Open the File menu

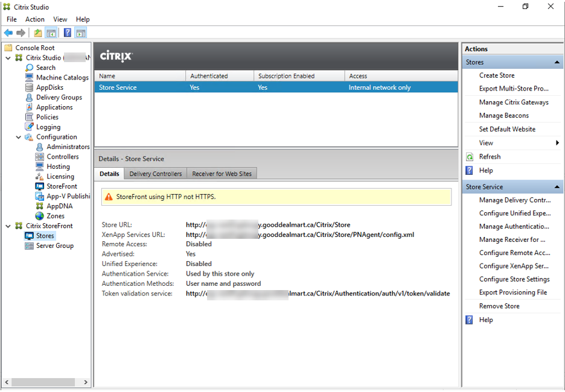tap(11, 19)
